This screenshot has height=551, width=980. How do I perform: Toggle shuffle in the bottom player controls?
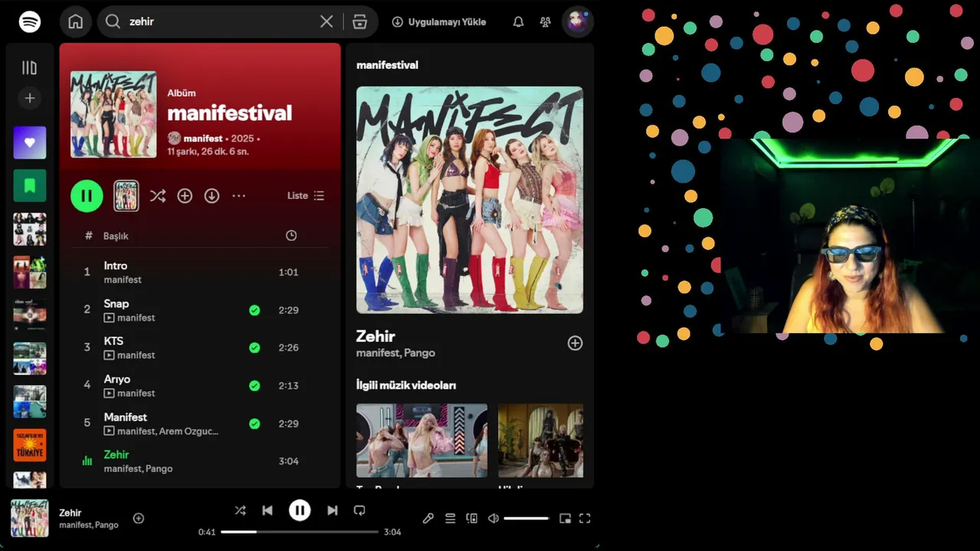(x=240, y=510)
